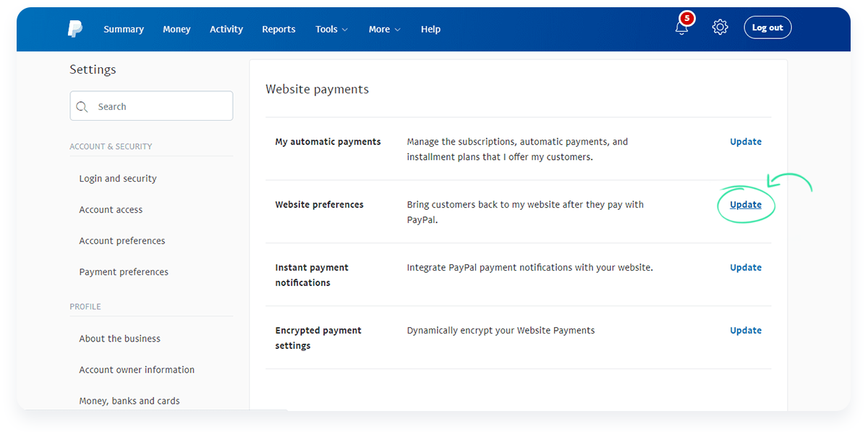Open Payment preferences settings
Image resolution: width=868 pixels, height=432 pixels.
pyautogui.click(x=124, y=272)
